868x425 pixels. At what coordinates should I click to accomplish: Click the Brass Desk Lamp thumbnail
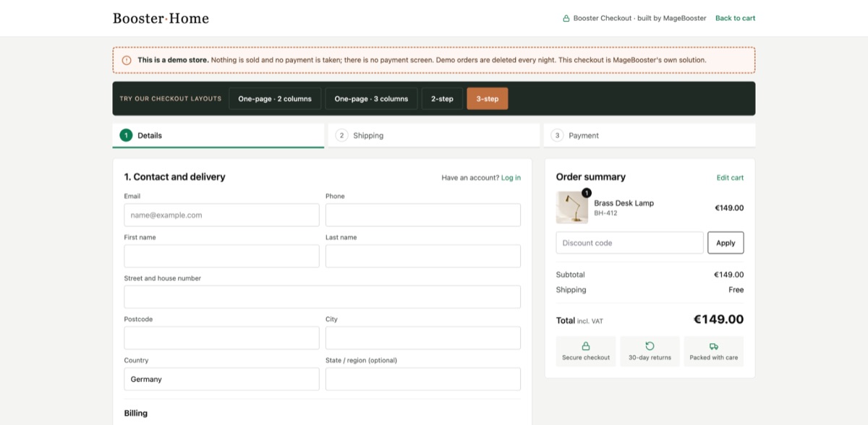572,207
